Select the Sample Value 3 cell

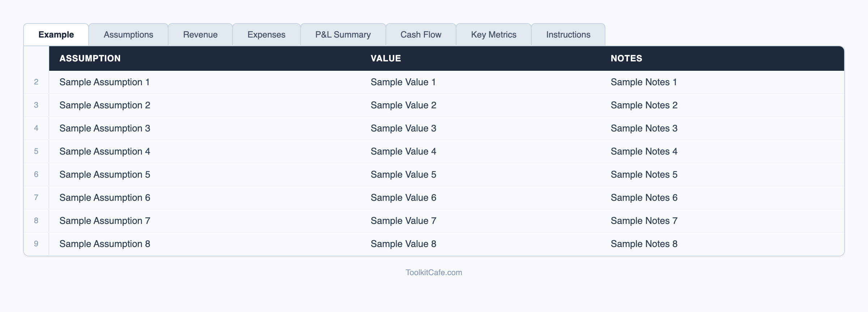(403, 129)
